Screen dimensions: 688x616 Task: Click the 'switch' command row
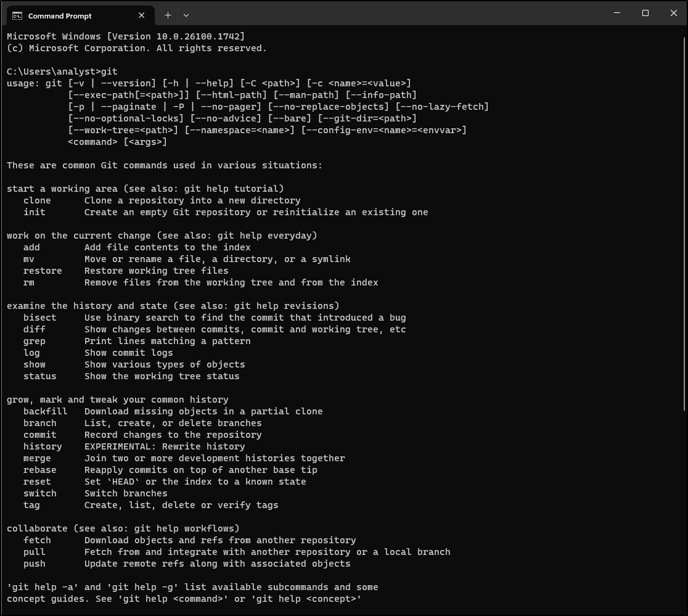point(95,493)
